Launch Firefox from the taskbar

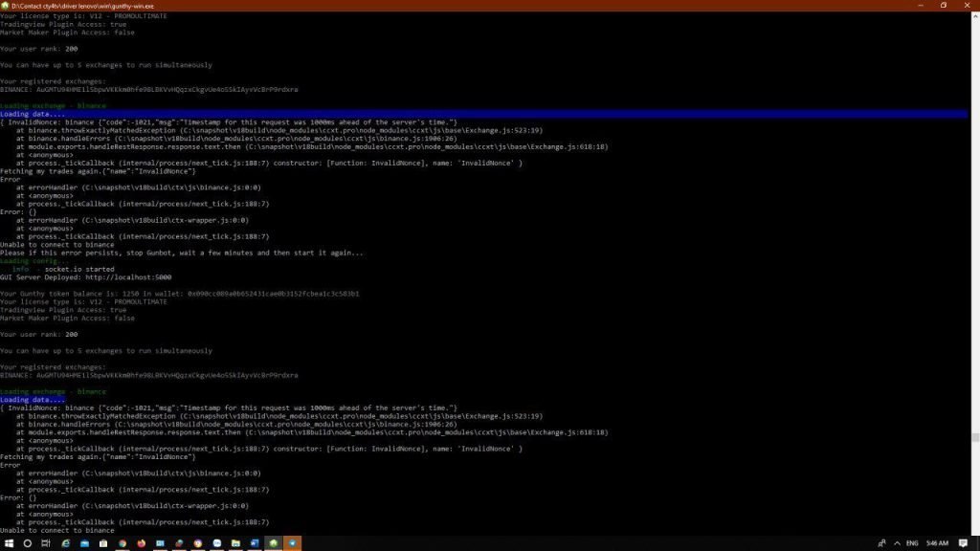pyautogui.click(x=142, y=543)
